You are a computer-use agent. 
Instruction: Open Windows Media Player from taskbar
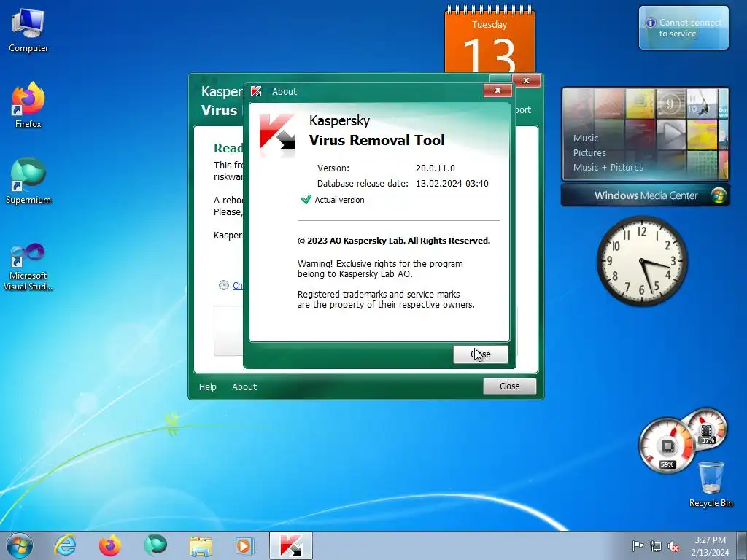click(x=245, y=545)
